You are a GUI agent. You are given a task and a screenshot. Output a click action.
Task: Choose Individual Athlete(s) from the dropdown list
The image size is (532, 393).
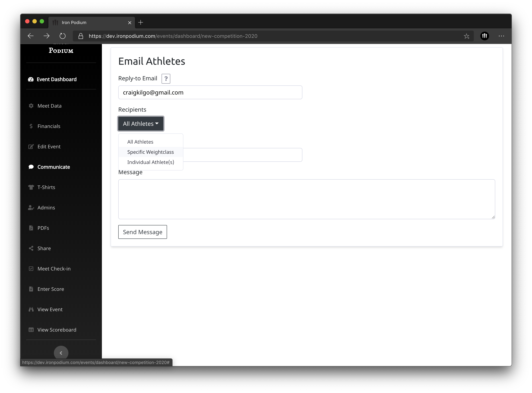click(x=151, y=162)
